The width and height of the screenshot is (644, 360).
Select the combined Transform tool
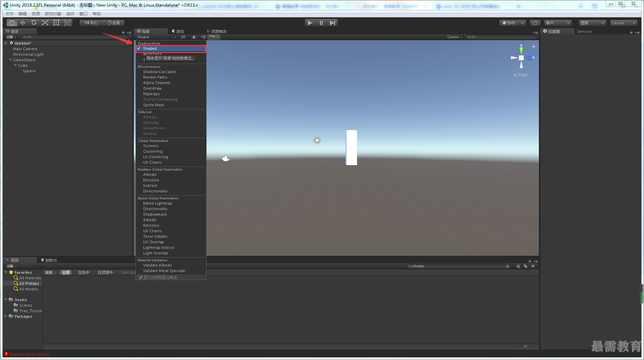[67, 23]
